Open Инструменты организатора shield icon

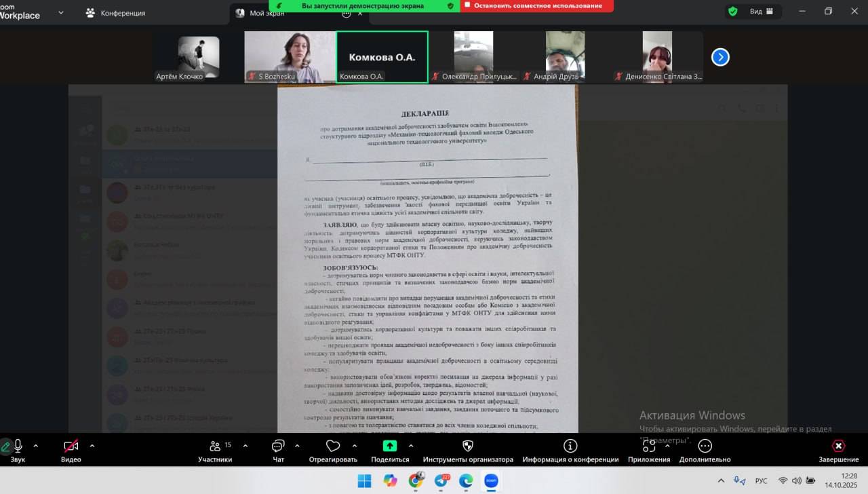point(468,446)
